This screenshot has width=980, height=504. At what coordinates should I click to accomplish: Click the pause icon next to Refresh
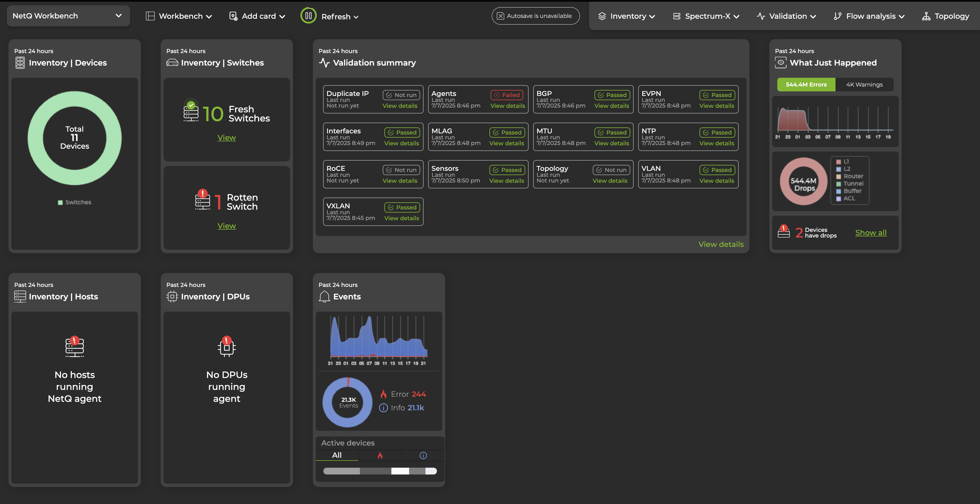click(x=309, y=16)
